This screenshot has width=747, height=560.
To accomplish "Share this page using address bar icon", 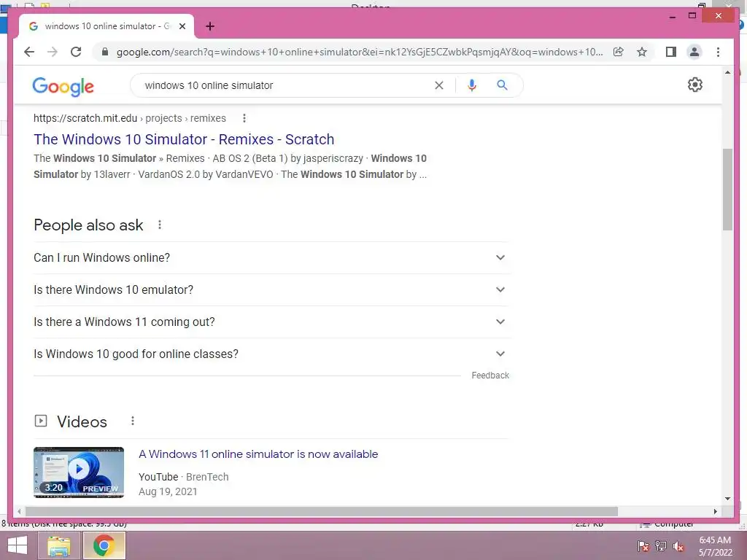I will coord(619,52).
